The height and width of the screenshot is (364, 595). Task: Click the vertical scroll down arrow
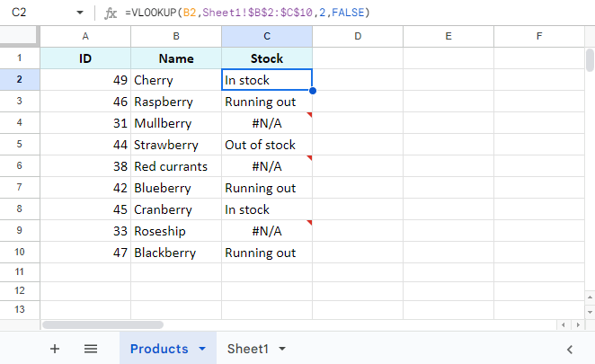click(590, 312)
